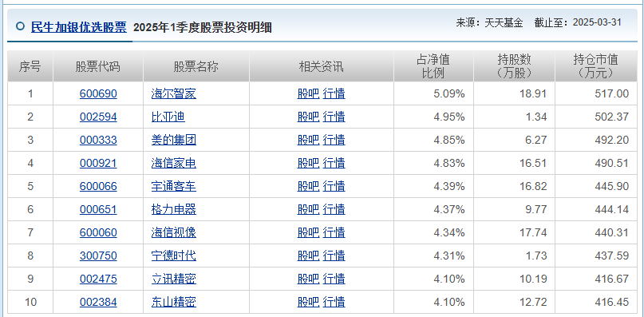The image size is (644, 317).
Task: View 行情 for 海信家电 row
Action: point(334,163)
